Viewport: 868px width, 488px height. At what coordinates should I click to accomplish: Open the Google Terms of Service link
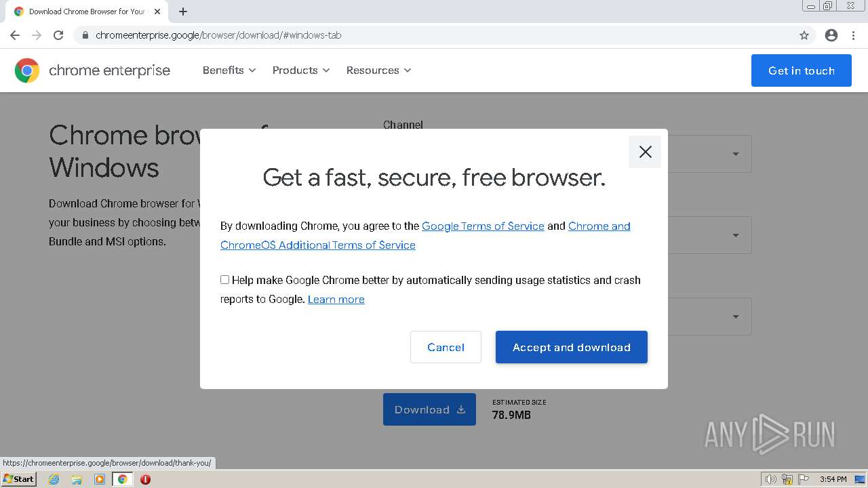click(483, 226)
